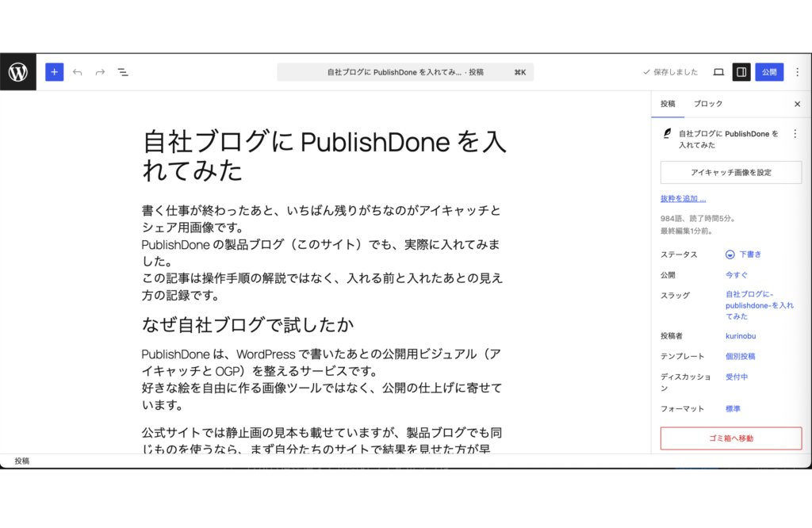Open the document overview list view
Image resolution: width=812 pixels, height=528 pixels.
pyautogui.click(x=123, y=72)
